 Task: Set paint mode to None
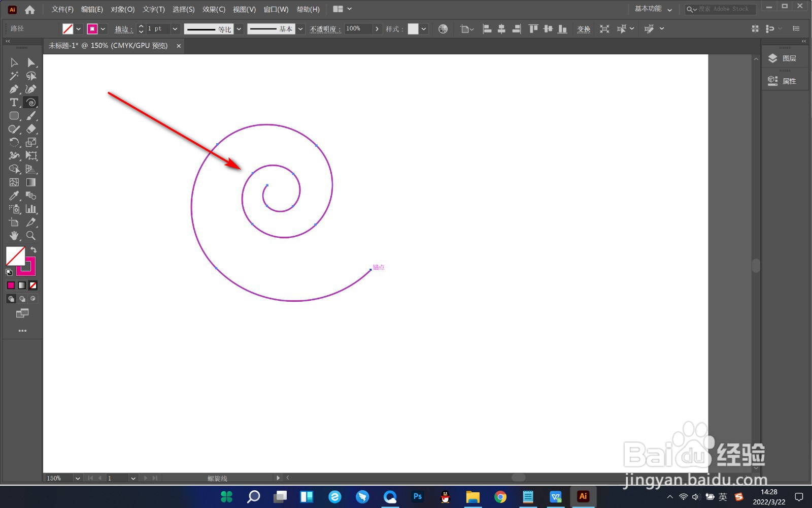(33, 285)
